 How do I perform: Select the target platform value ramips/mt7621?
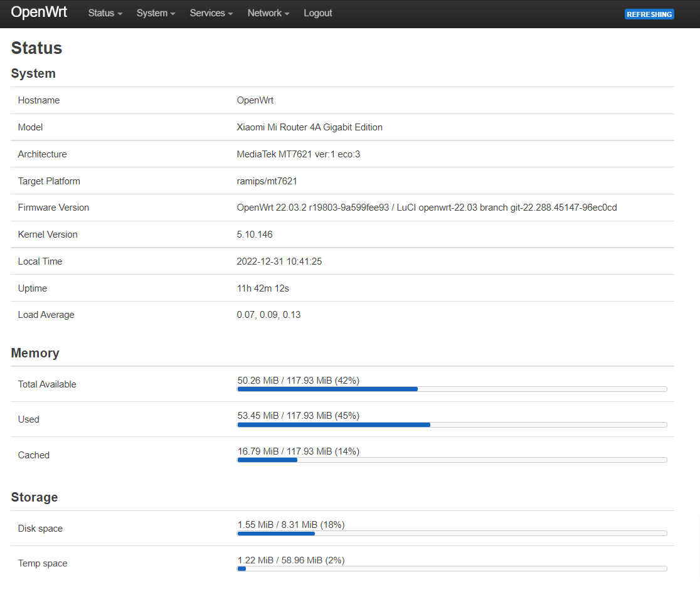(x=267, y=181)
